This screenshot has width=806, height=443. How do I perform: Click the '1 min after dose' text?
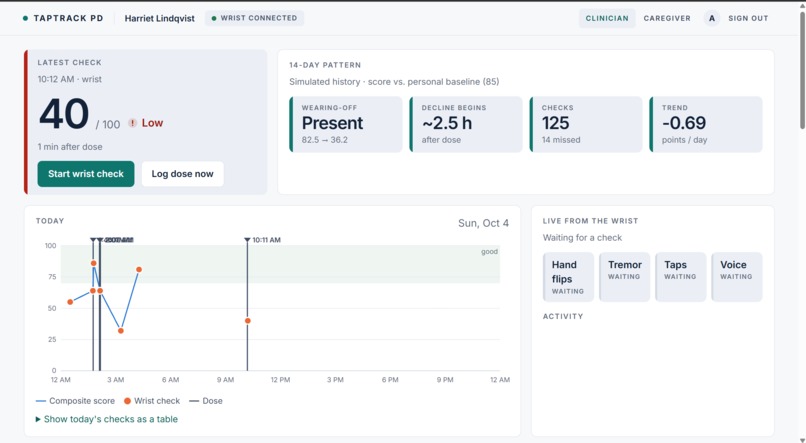[70, 146]
